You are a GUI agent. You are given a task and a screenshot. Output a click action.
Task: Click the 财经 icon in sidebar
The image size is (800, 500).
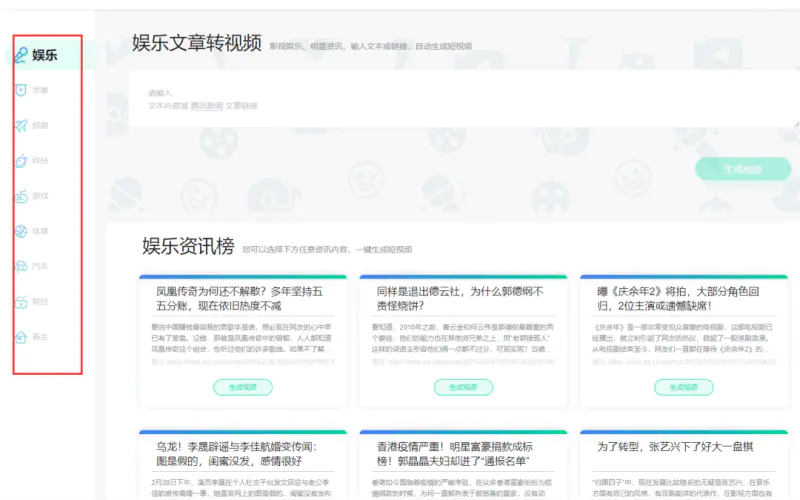(21, 301)
